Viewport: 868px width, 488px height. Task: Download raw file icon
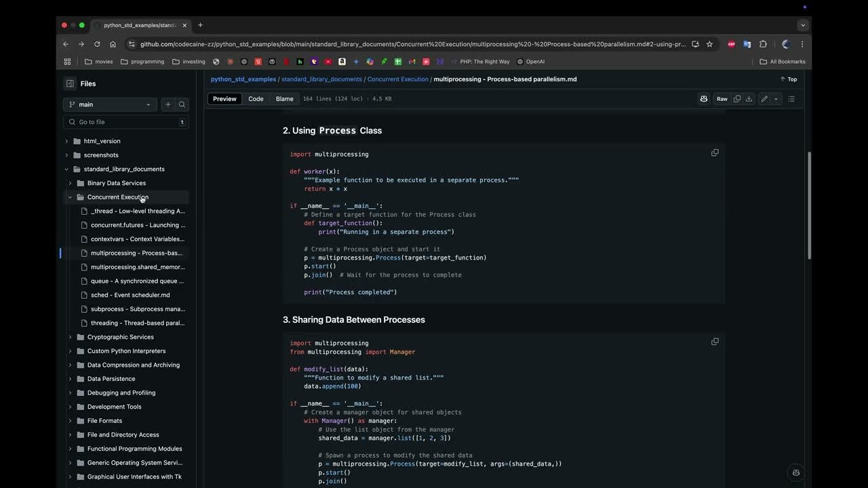click(749, 99)
